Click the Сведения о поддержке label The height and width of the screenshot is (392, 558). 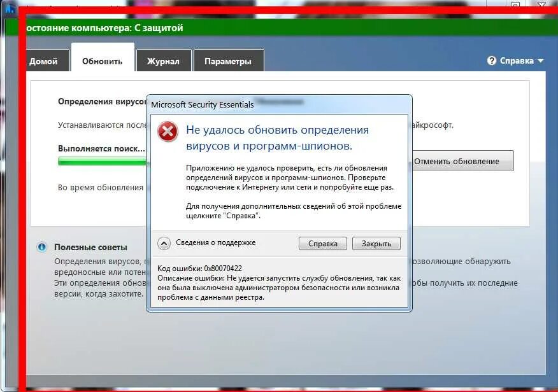click(216, 242)
